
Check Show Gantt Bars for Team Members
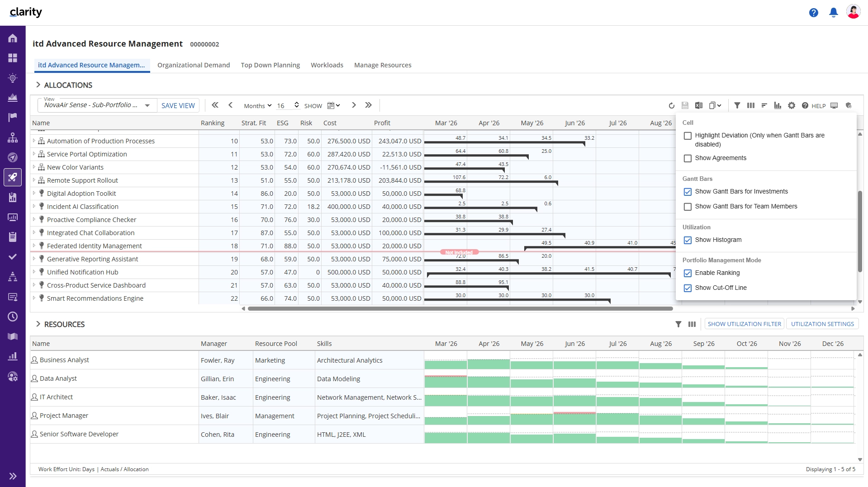click(688, 207)
